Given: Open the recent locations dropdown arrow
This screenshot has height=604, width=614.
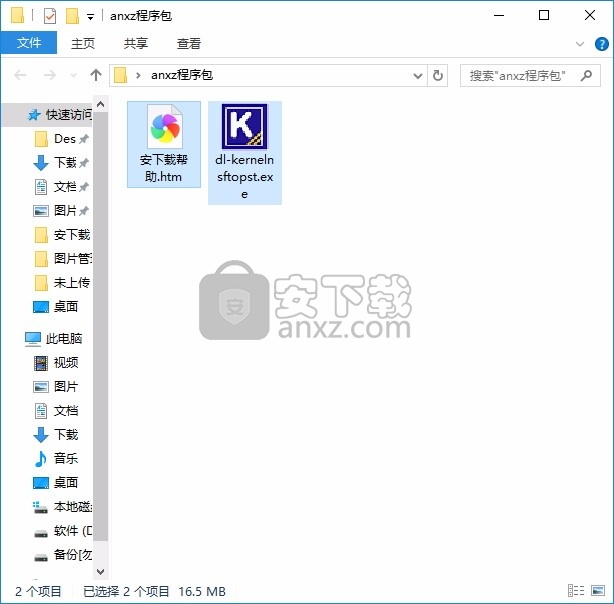Looking at the screenshot, I should (x=73, y=75).
